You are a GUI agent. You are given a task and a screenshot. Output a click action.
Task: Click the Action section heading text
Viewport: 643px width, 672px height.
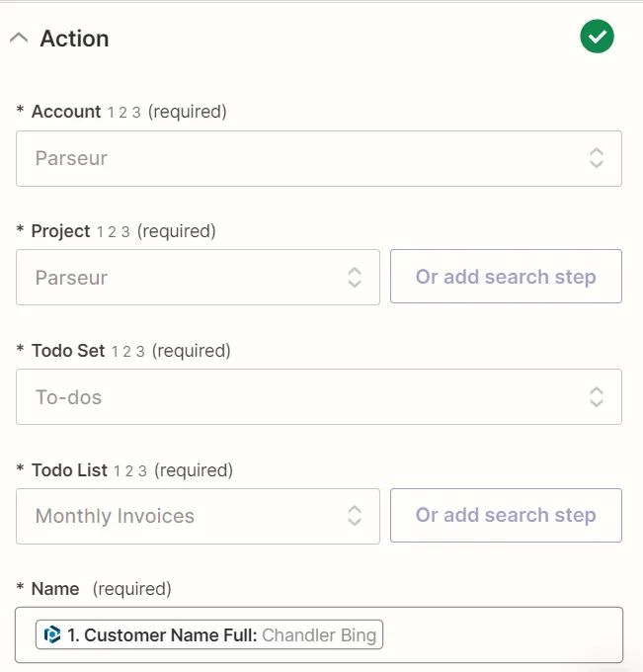pos(74,39)
